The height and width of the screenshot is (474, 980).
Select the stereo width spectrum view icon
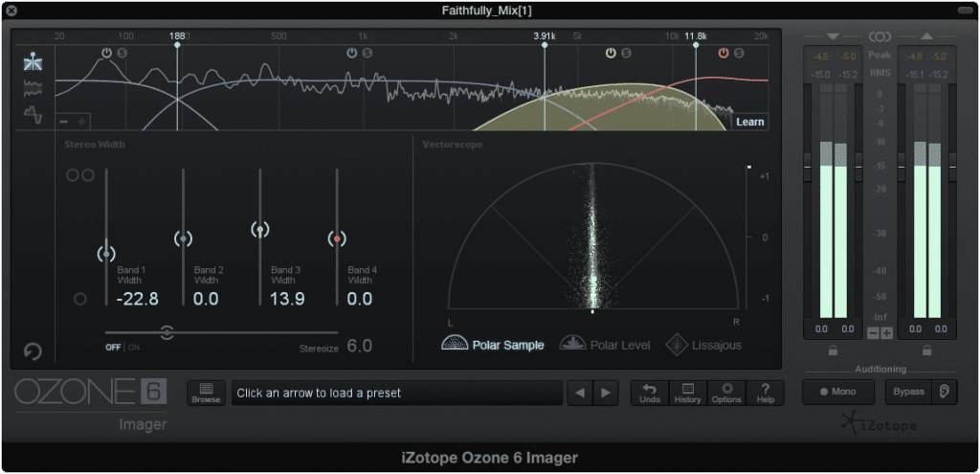(33, 89)
